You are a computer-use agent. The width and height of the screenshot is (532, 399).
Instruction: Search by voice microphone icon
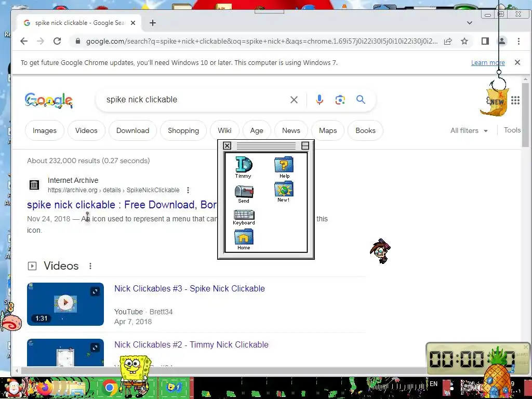point(320,100)
